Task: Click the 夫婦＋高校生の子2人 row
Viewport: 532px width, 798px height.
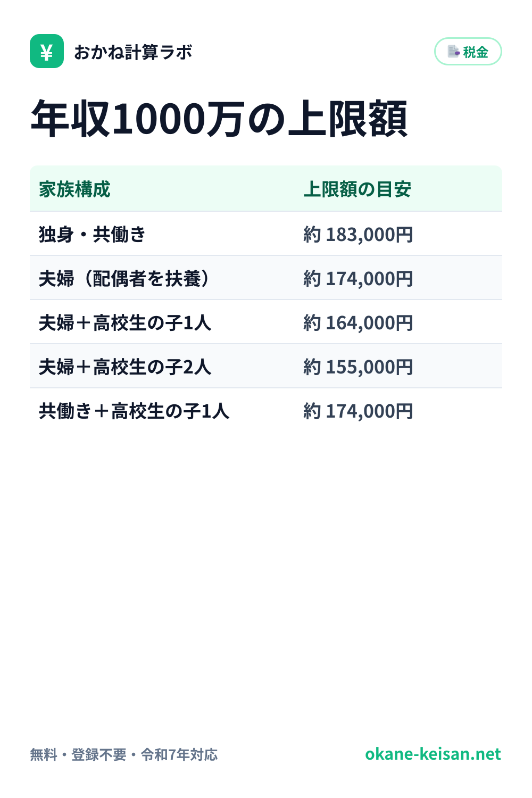Action: (x=266, y=366)
